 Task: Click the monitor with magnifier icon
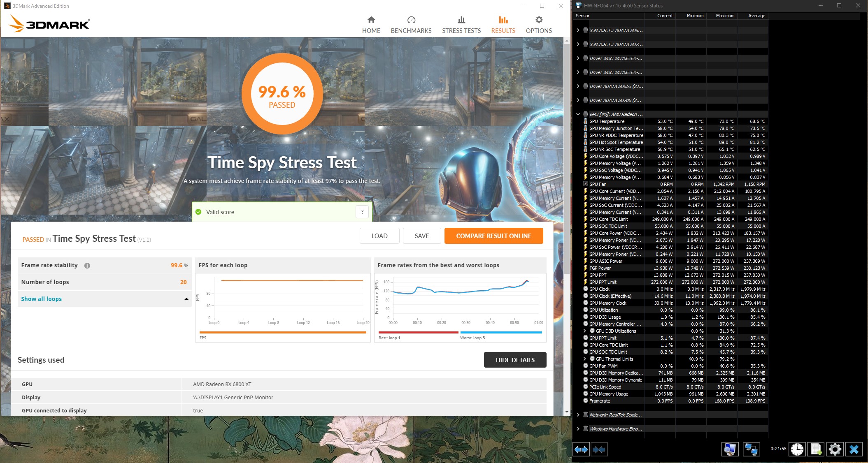(730, 449)
